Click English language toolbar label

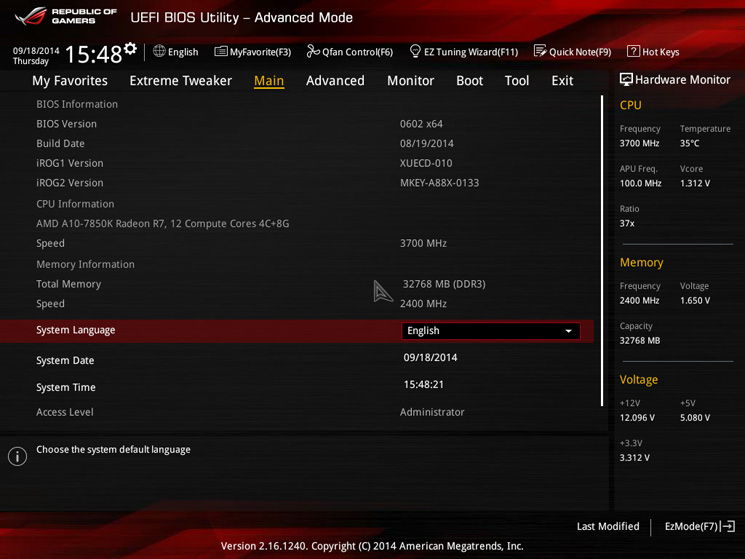(183, 52)
